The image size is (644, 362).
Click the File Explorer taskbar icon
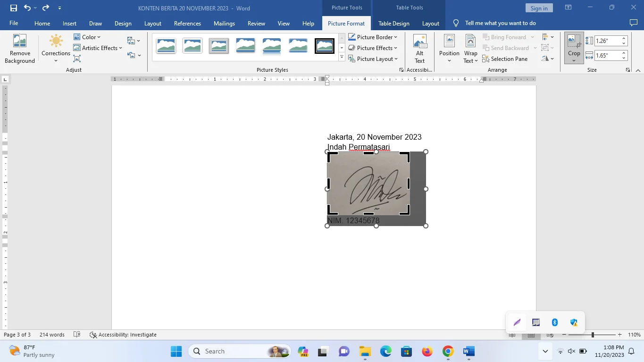click(x=365, y=351)
